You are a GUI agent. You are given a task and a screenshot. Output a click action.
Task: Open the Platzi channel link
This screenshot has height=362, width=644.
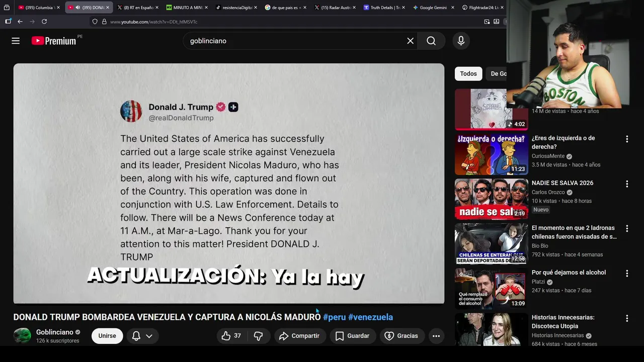[538, 282]
